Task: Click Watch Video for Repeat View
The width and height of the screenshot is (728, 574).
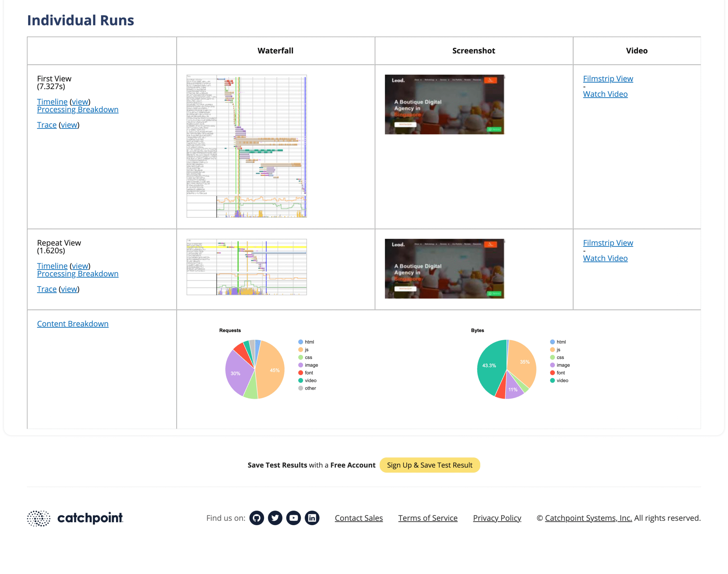Action: 605,258
